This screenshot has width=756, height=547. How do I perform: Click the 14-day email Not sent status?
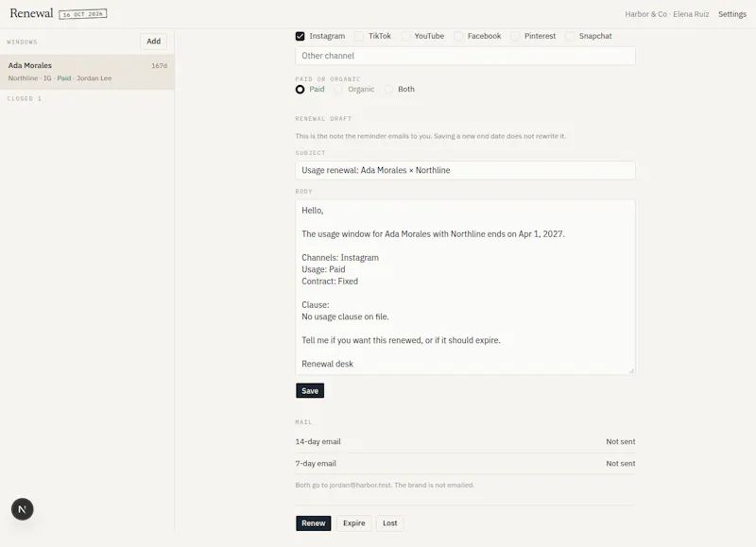pos(621,441)
